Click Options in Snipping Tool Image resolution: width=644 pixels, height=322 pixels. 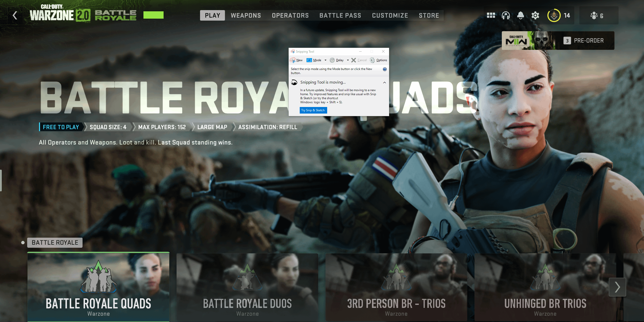pyautogui.click(x=378, y=60)
